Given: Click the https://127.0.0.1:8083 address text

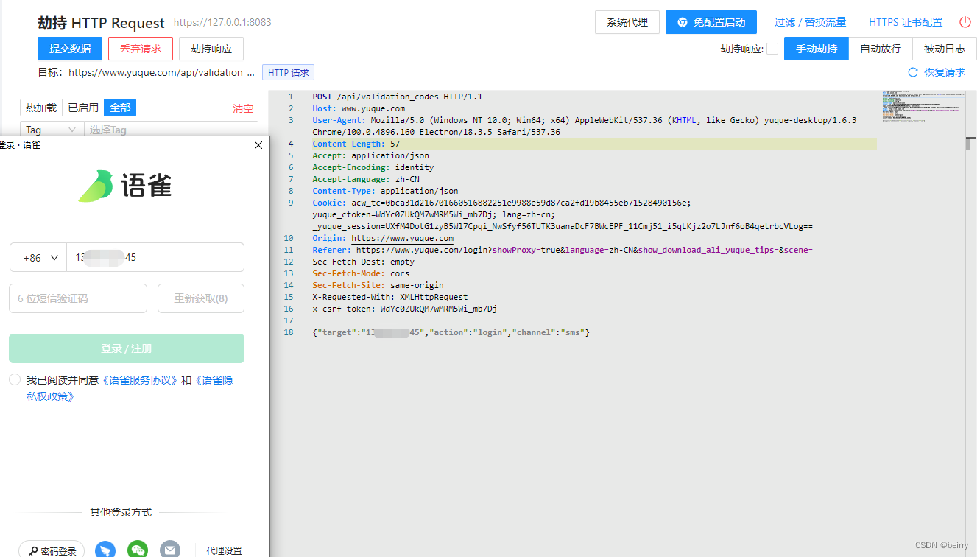Looking at the screenshot, I should 222,22.
